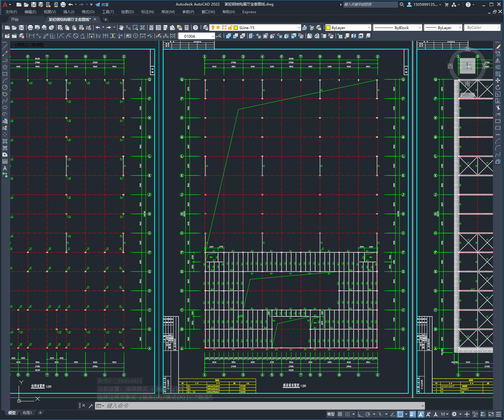Open the 视图(V) menu
Screen dimensions: 504x420
tap(50, 12)
